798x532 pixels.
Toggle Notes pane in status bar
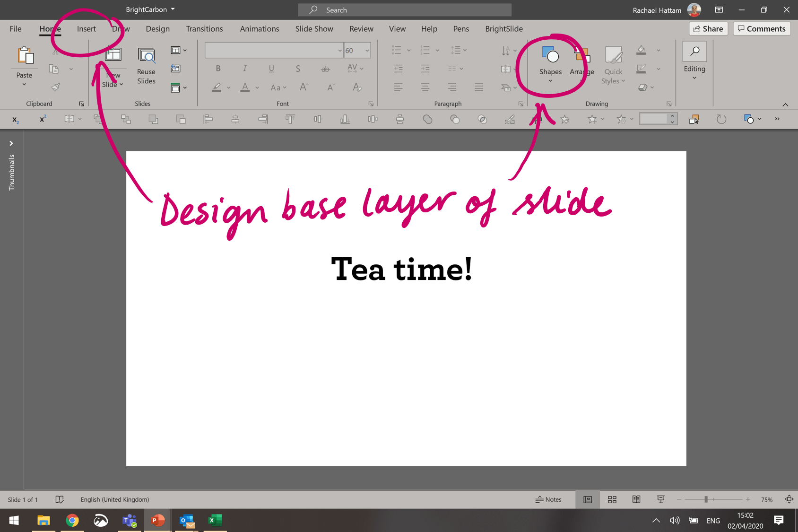548,499
